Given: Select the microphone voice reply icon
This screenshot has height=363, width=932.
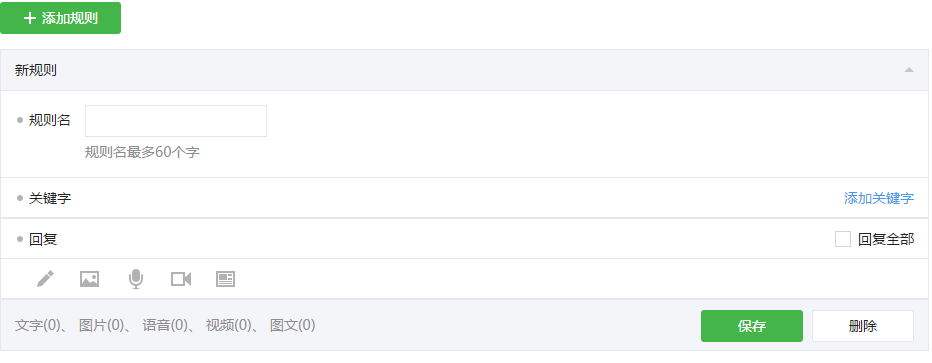Looking at the screenshot, I should 136,279.
